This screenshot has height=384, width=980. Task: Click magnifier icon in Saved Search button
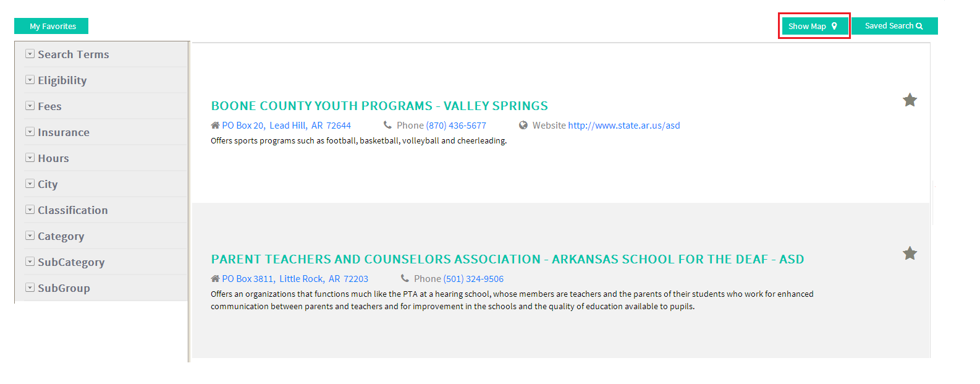(x=919, y=26)
